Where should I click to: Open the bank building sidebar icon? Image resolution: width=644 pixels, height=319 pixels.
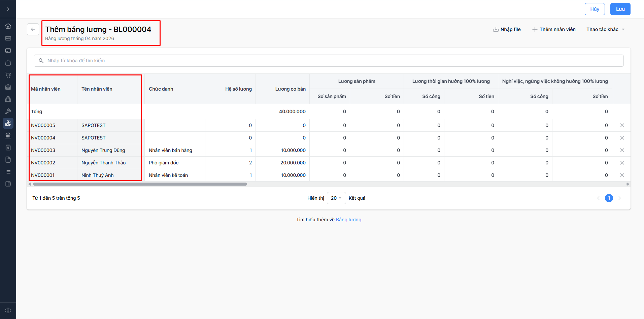pyautogui.click(x=8, y=135)
